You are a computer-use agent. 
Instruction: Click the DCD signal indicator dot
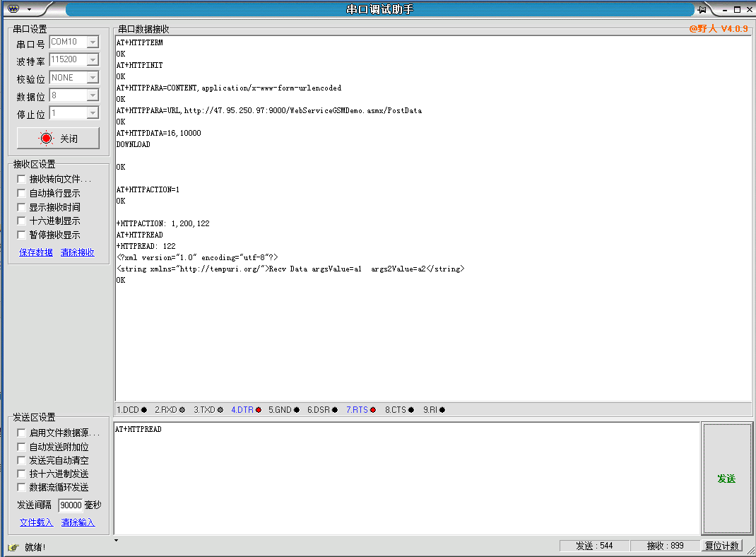point(144,410)
